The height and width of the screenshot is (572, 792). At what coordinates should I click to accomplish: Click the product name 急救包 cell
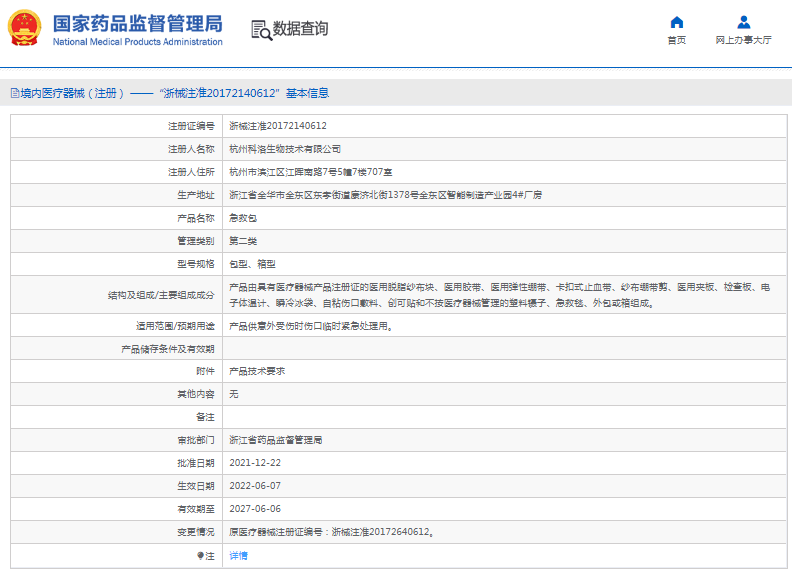coord(243,218)
